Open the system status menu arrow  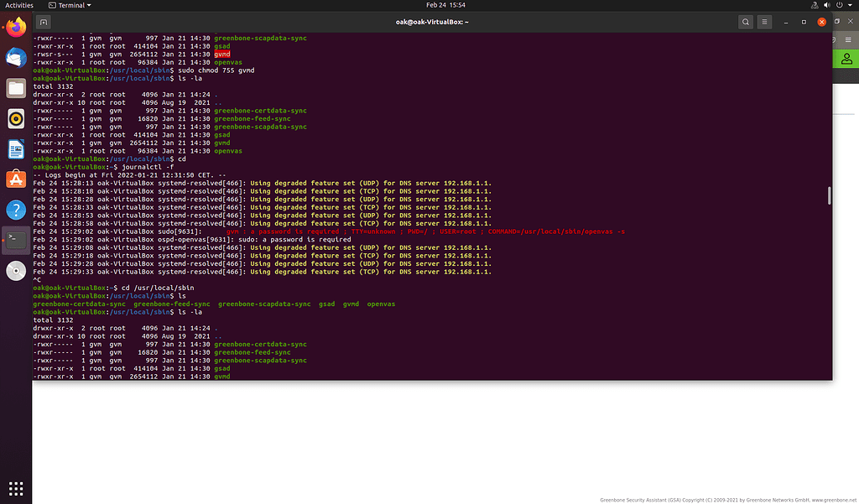[x=849, y=5]
